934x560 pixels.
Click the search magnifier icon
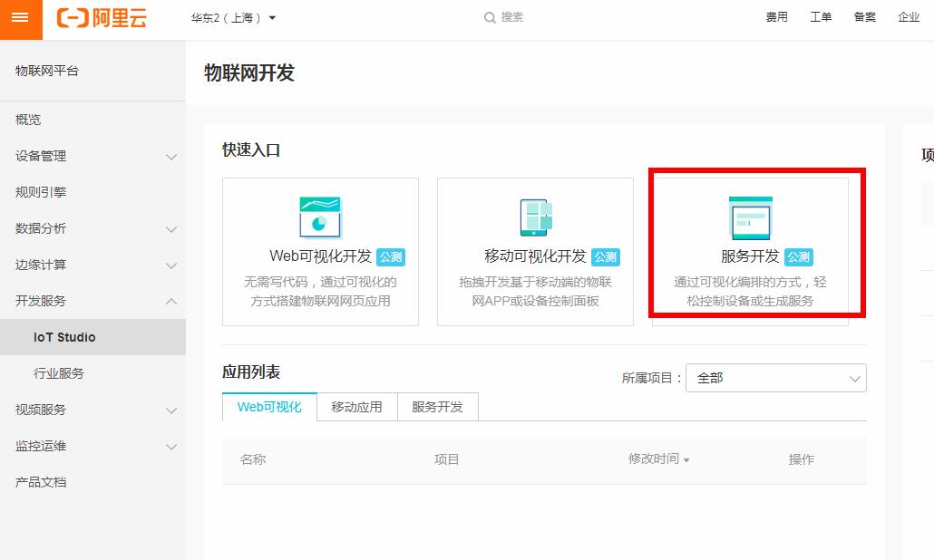(490, 18)
